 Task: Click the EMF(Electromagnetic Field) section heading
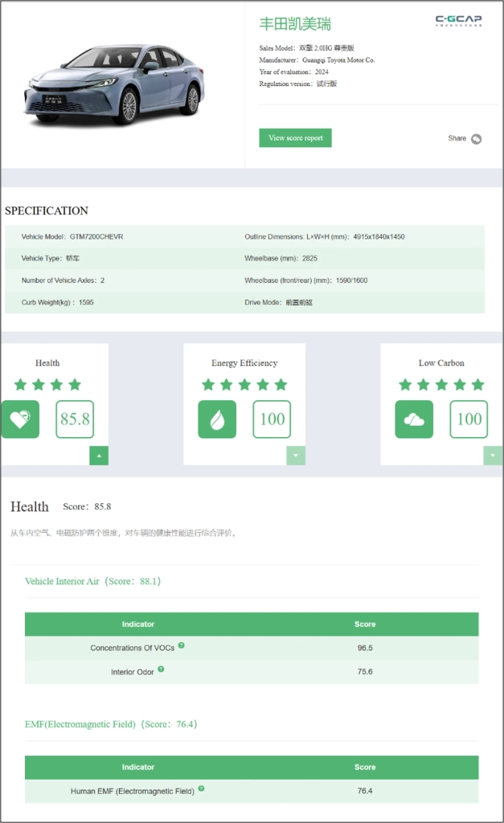coord(111,724)
